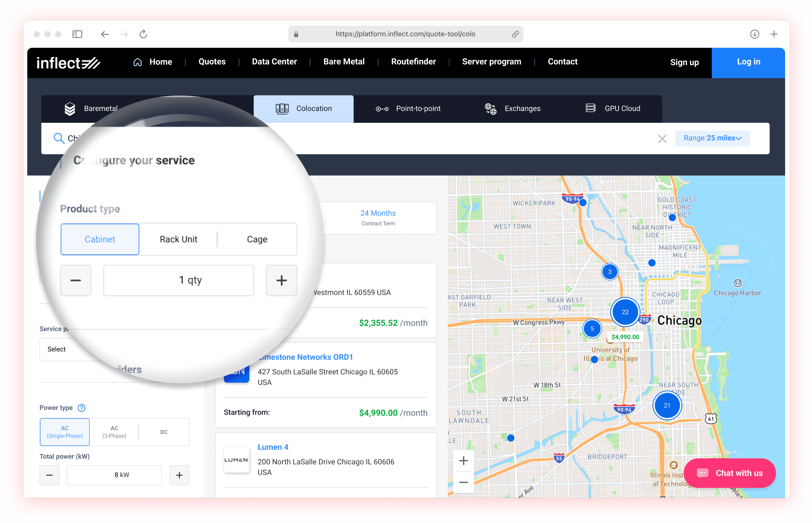The height and width of the screenshot is (523, 812).
Task: Click the map cluster marker 3
Action: point(610,272)
